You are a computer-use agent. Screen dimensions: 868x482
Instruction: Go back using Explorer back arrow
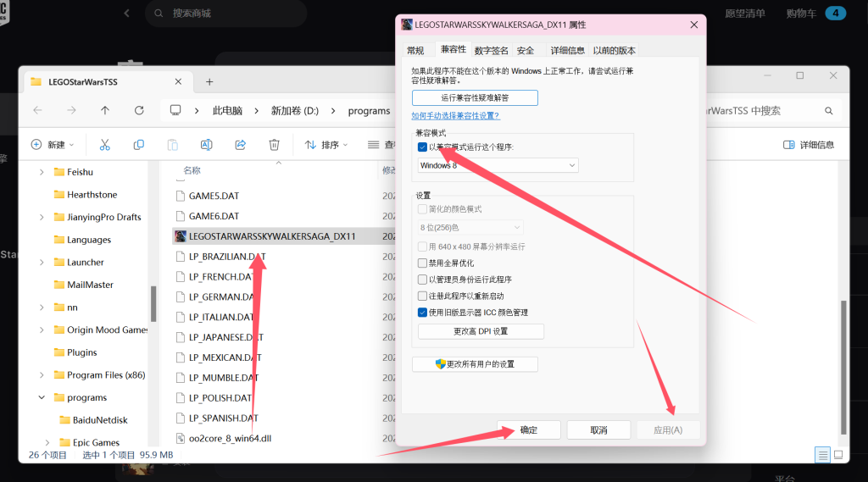pos(37,111)
